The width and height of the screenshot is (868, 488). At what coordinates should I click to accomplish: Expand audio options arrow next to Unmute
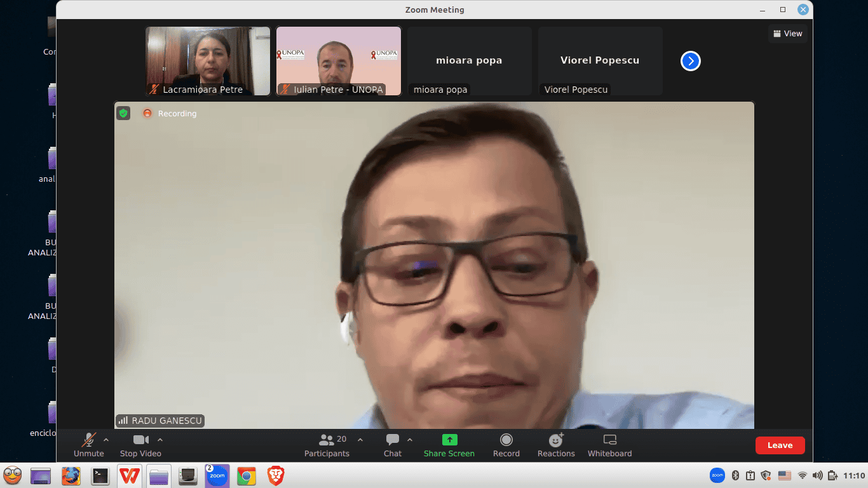click(x=106, y=440)
